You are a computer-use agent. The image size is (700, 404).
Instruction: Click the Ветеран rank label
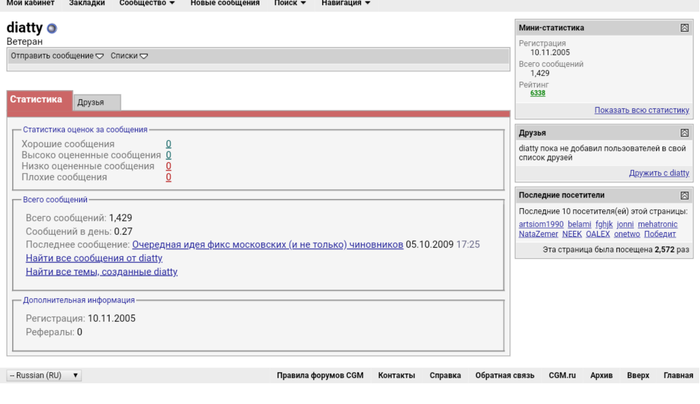click(x=25, y=42)
